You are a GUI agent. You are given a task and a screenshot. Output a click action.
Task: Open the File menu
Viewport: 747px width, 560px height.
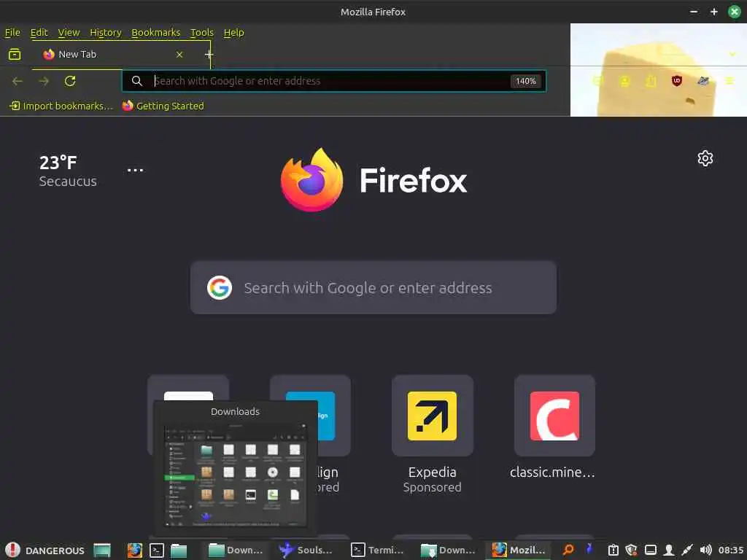pos(12,32)
